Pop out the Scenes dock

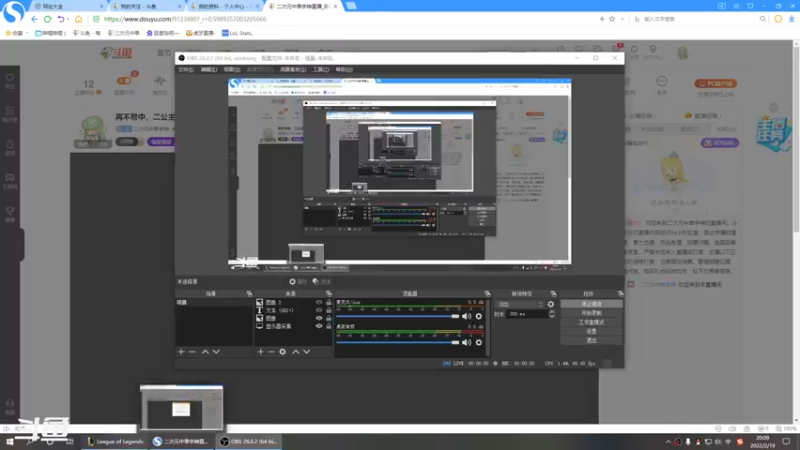tap(249, 294)
